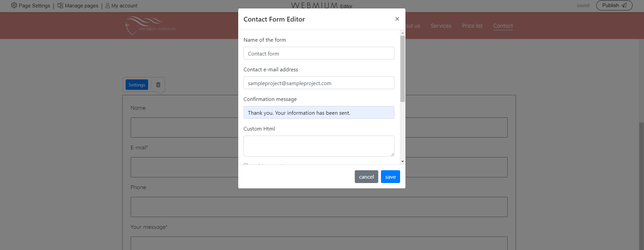Screen dimensions: 644x250
Task: Toggle the partially visible checkbox below Custom Html
Action: [x=246, y=164]
